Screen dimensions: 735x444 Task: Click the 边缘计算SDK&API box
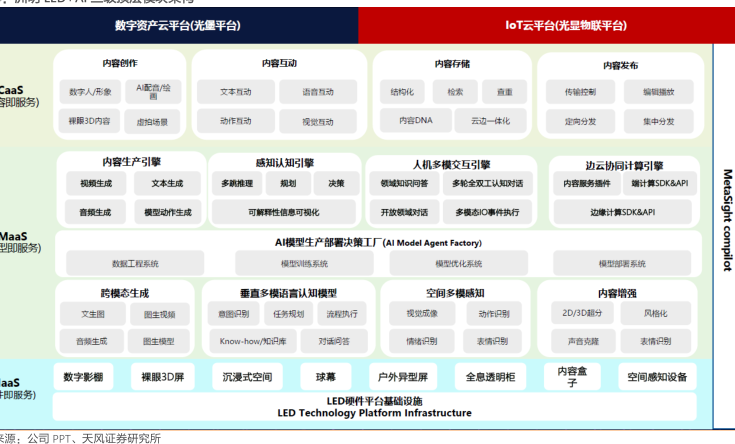[x=622, y=212]
